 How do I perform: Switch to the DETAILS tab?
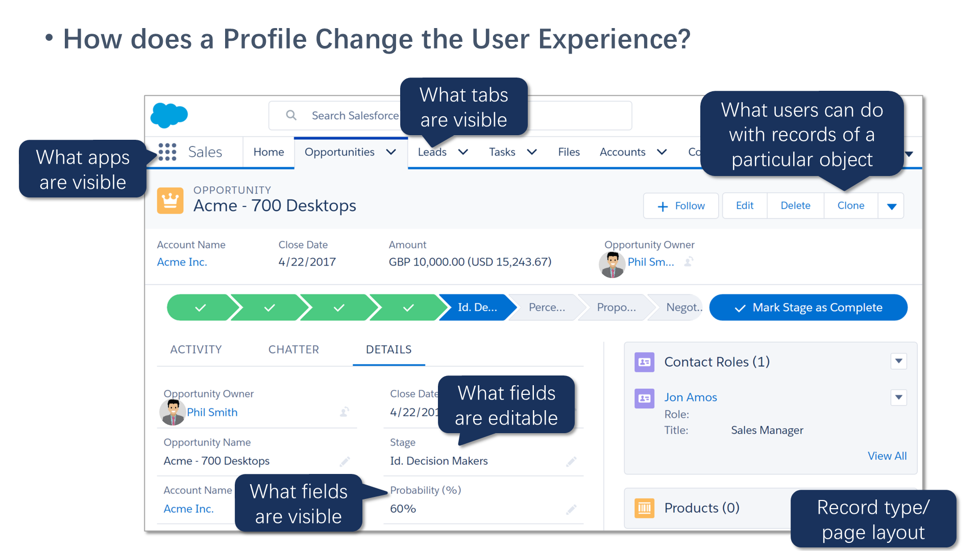click(388, 349)
